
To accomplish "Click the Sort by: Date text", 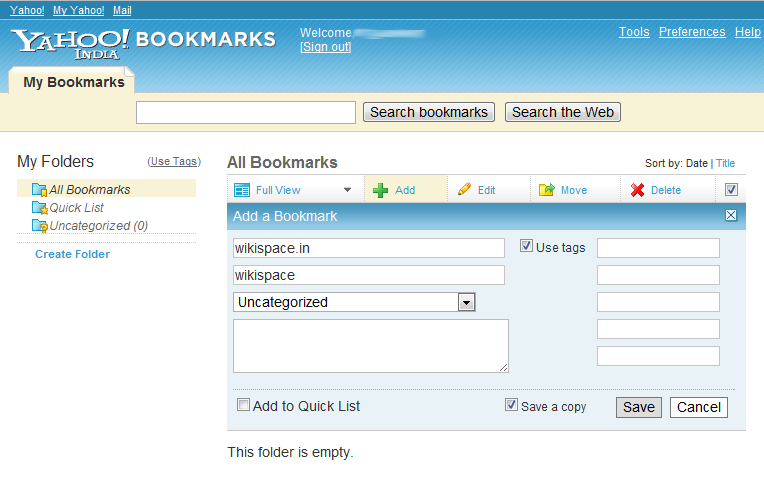I will click(x=676, y=163).
